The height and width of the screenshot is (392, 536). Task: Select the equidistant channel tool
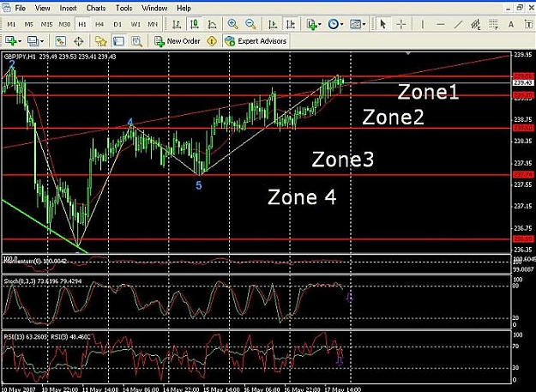pos(475,24)
